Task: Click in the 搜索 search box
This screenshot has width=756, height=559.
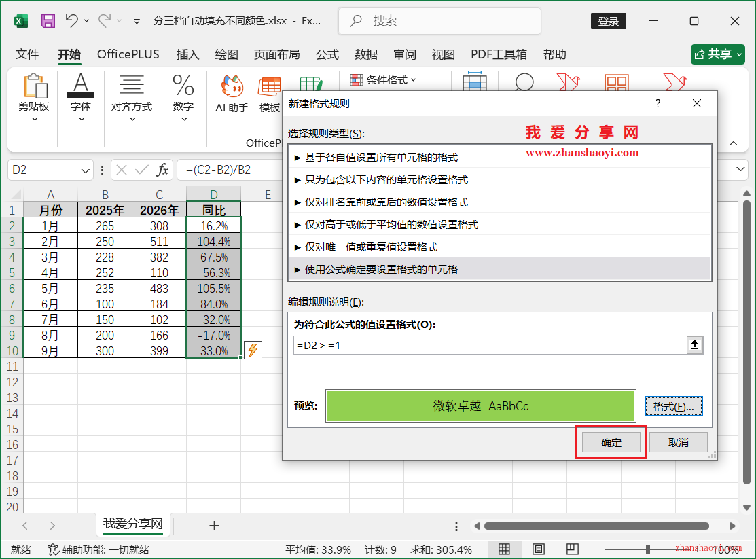Action: (439, 21)
